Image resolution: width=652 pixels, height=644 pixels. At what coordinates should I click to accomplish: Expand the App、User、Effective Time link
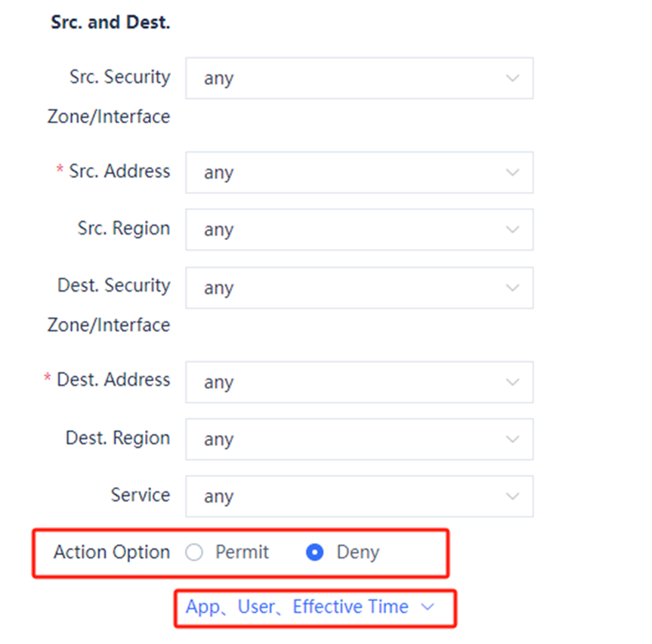pyautogui.click(x=297, y=608)
